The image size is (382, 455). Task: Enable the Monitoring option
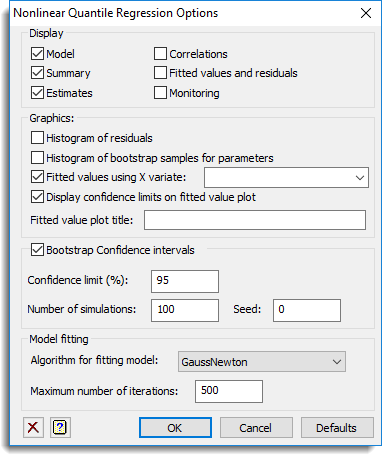[x=160, y=93]
